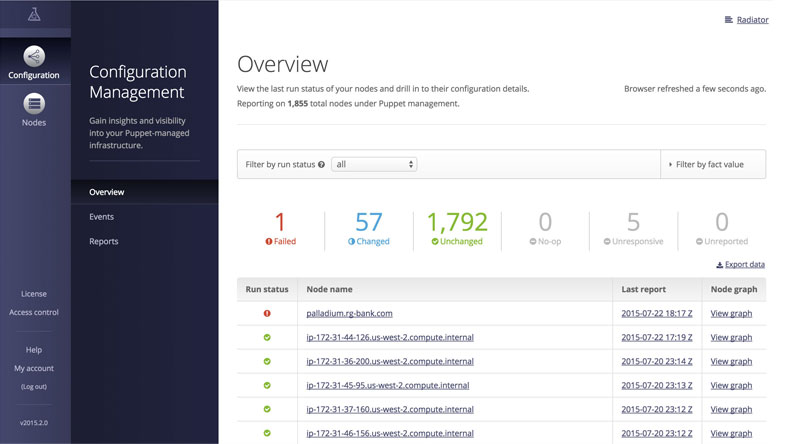
Task: Show help for Filter by run status
Action: point(321,164)
